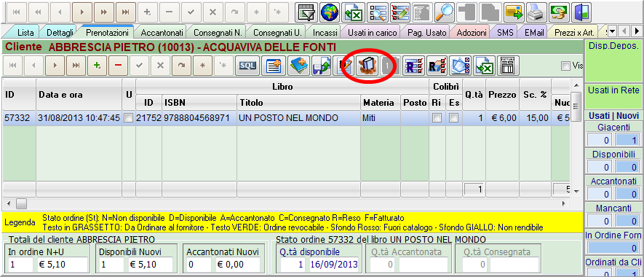Open the Consegnati N. tab
This screenshot has height=277, width=644.
218,33
